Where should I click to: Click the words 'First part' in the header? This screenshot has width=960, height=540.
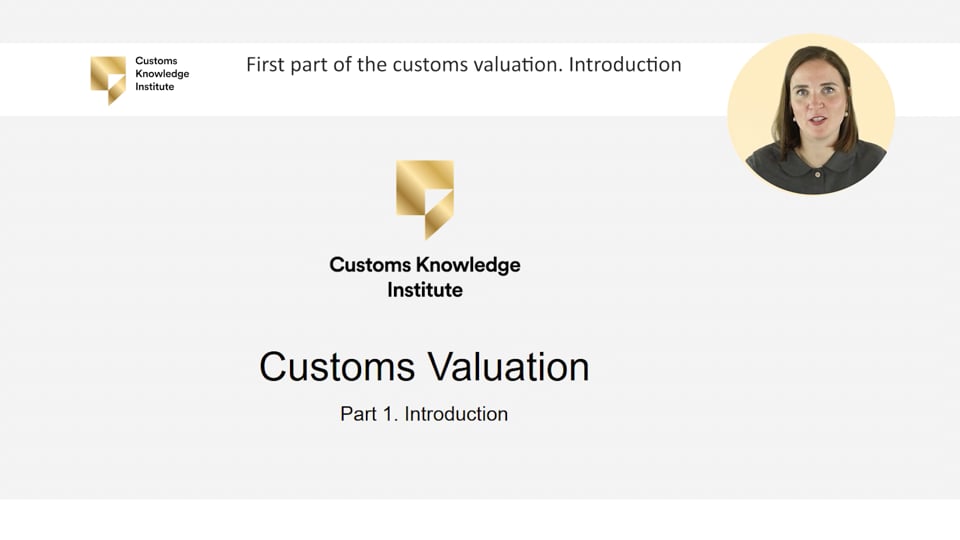pos(287,65)
